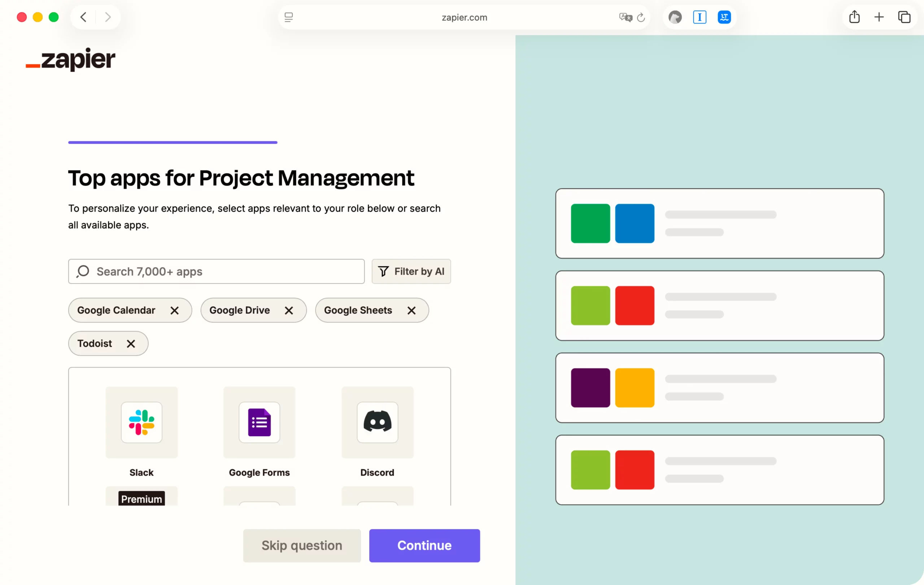
Task: Click the Search 7,000+ apps field
Action: [217, 272]
